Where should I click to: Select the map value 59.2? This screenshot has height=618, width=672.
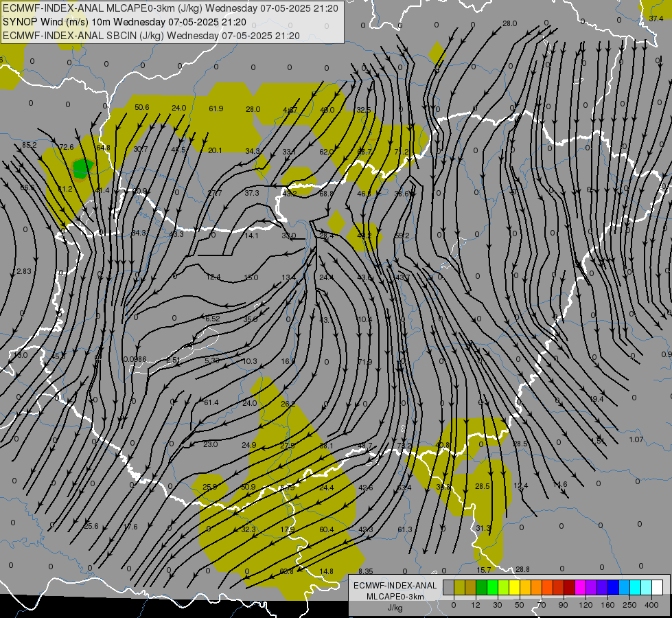[402, 236]
